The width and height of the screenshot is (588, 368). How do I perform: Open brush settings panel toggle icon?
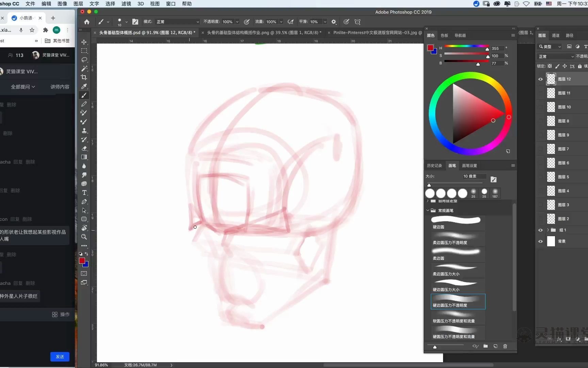click(135, 22)
